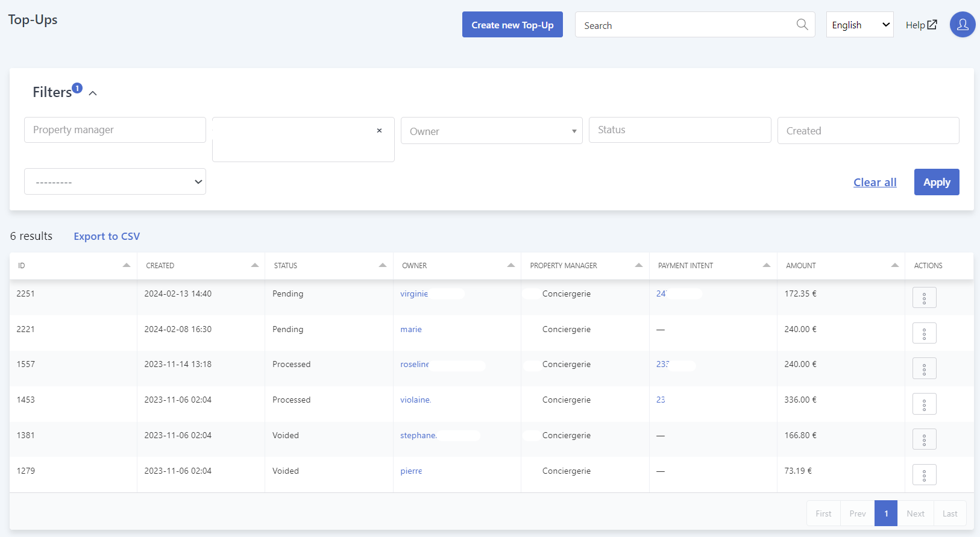Select page 1 in pagination

tap(886, 513)
